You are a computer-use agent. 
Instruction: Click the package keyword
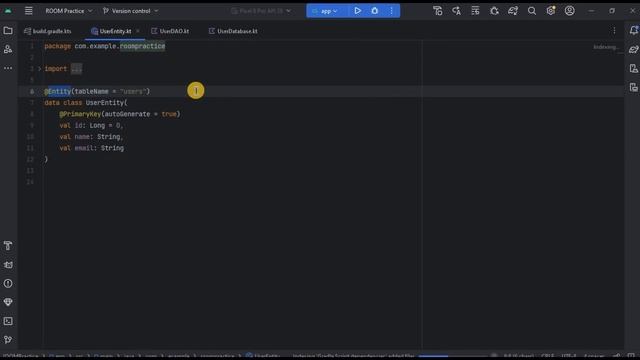pos(58,46)
